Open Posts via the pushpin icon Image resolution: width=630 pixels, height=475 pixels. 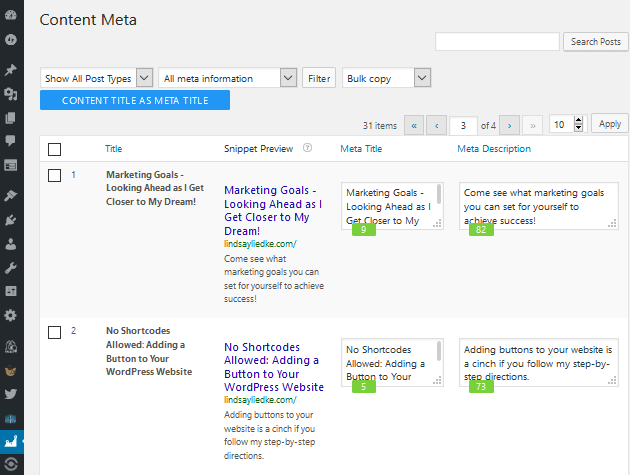[11, 70]
